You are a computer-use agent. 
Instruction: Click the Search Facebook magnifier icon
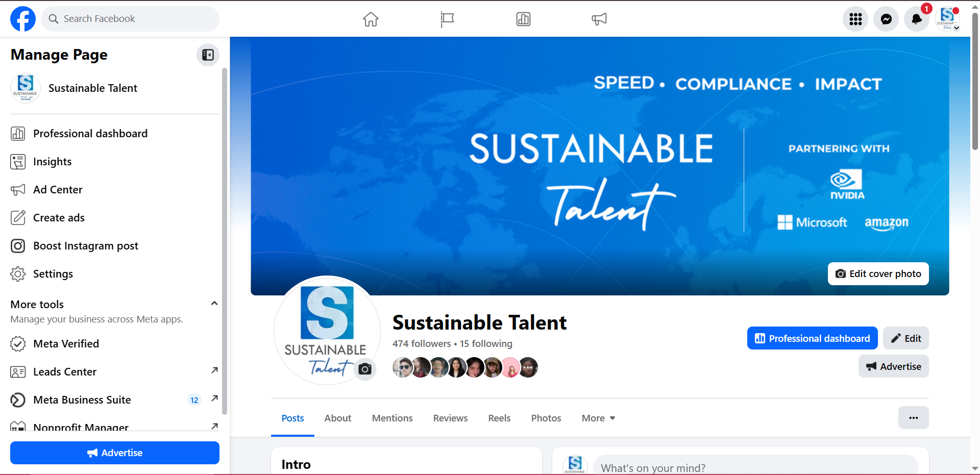(53, 19)
